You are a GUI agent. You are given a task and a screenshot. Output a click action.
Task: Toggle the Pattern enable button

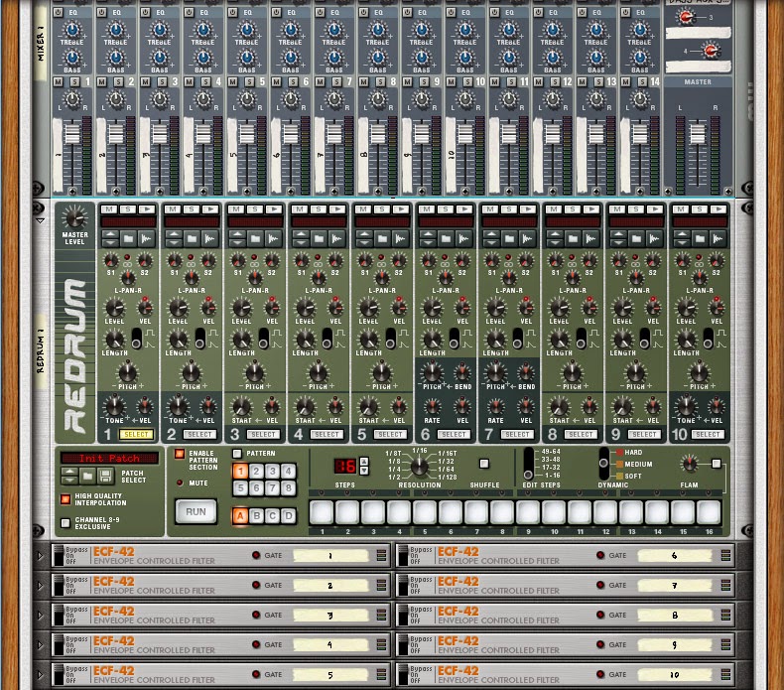pyautogui.click(x=237, y=454)
